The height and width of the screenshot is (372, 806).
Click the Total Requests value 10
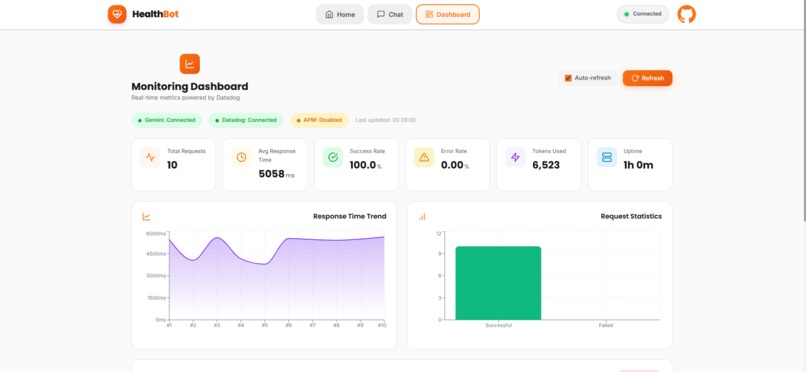[x=172, y=165]
